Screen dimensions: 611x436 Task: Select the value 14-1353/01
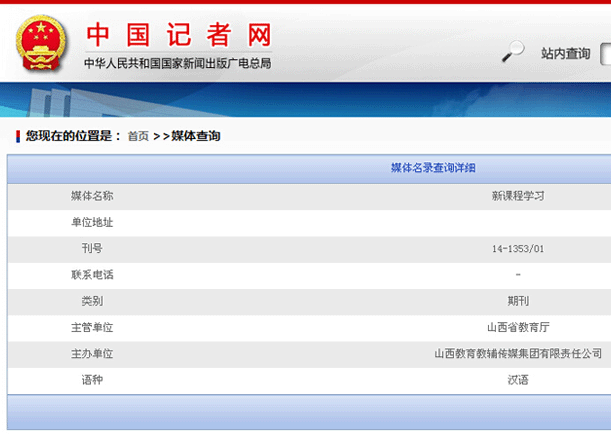[518, 249]
